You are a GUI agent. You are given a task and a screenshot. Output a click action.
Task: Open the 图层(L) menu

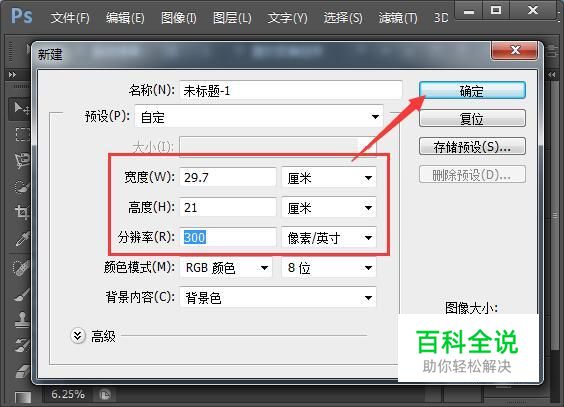[x=232, y=18]
